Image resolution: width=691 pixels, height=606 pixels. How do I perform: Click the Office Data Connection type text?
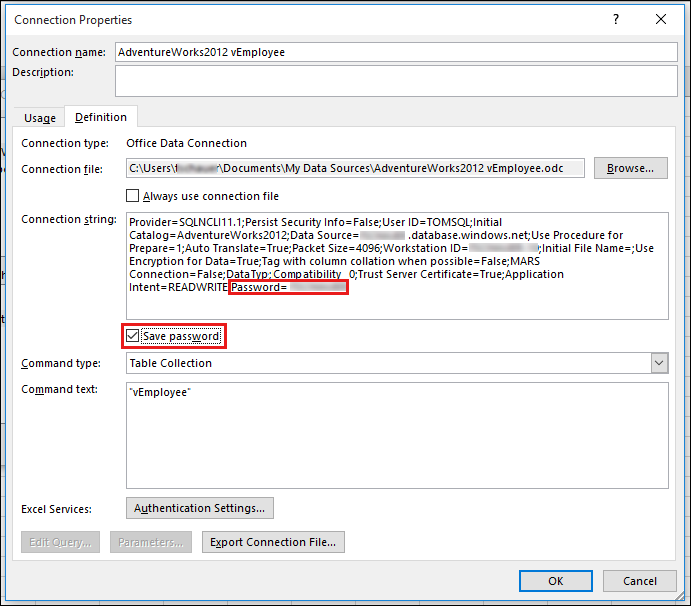pos(186,143)
